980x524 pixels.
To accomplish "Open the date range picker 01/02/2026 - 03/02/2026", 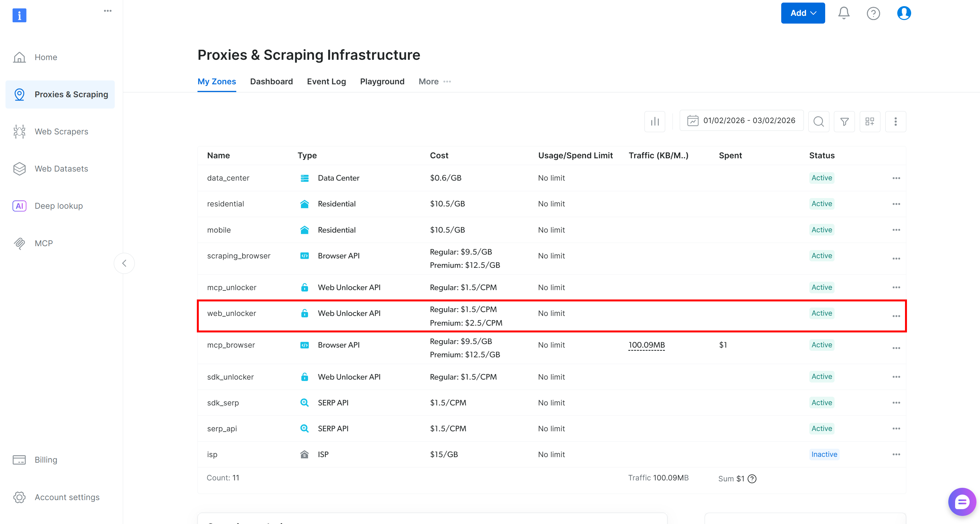I will click(x=741, y=121).
